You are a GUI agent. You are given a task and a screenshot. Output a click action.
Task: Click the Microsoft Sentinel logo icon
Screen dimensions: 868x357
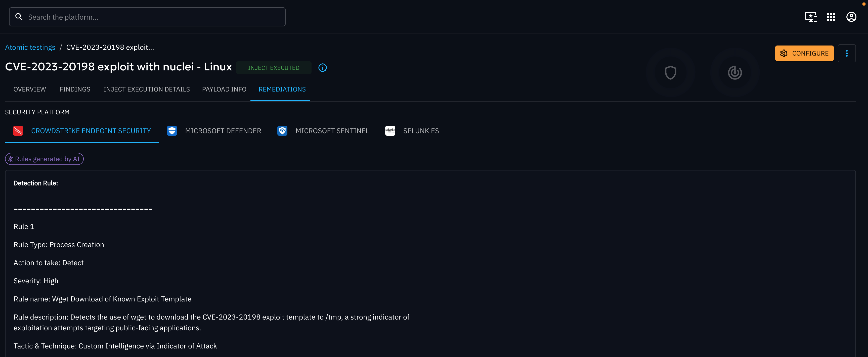[282, 131]
